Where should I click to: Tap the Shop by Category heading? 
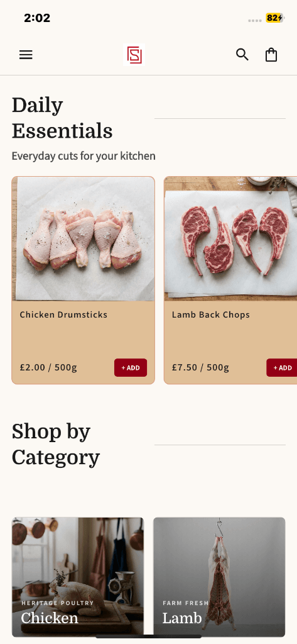point(56,445)
